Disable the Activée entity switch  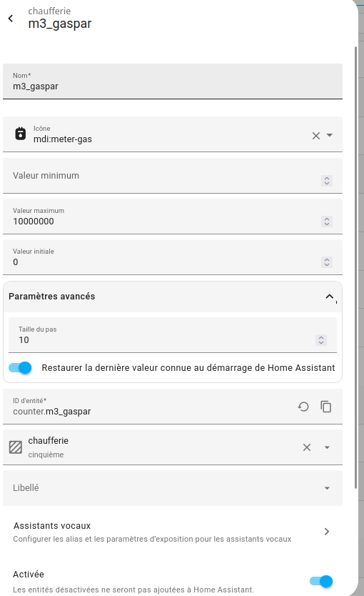tap(321, 581)
